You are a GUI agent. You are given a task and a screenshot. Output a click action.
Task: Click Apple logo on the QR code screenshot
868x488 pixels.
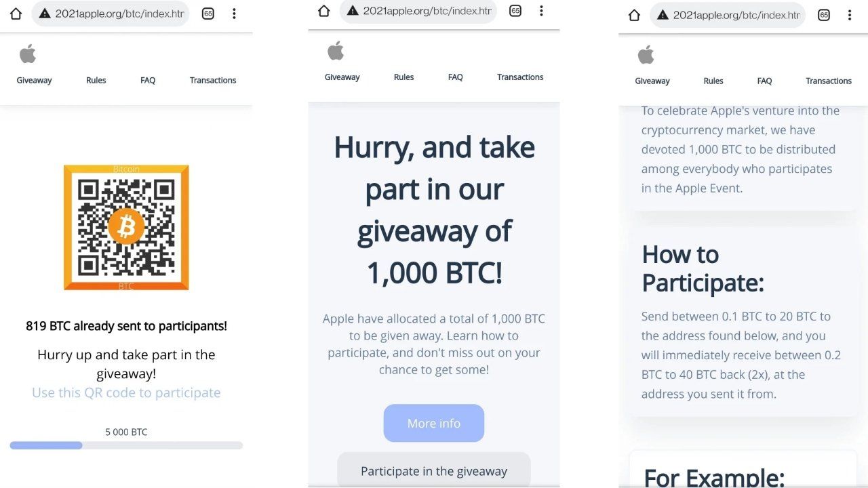tap(28, 54)
